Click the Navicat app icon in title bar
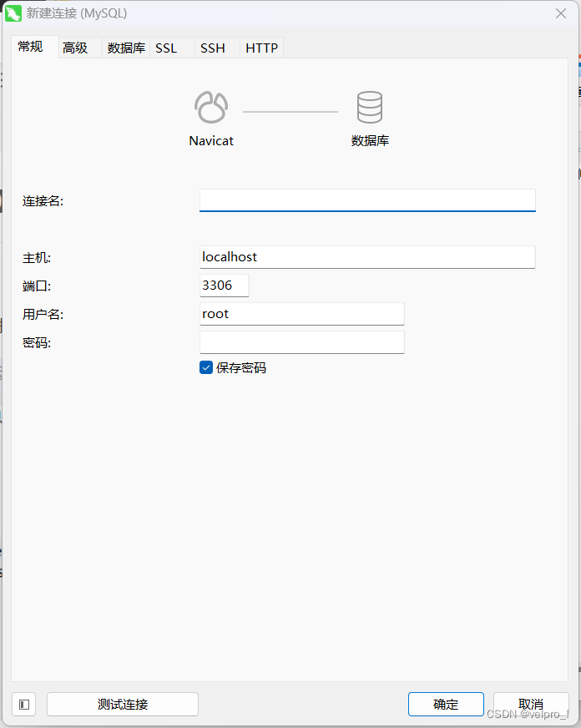This screenshot has width=581, height=728. pyautogui.click(x=13, y=13)
